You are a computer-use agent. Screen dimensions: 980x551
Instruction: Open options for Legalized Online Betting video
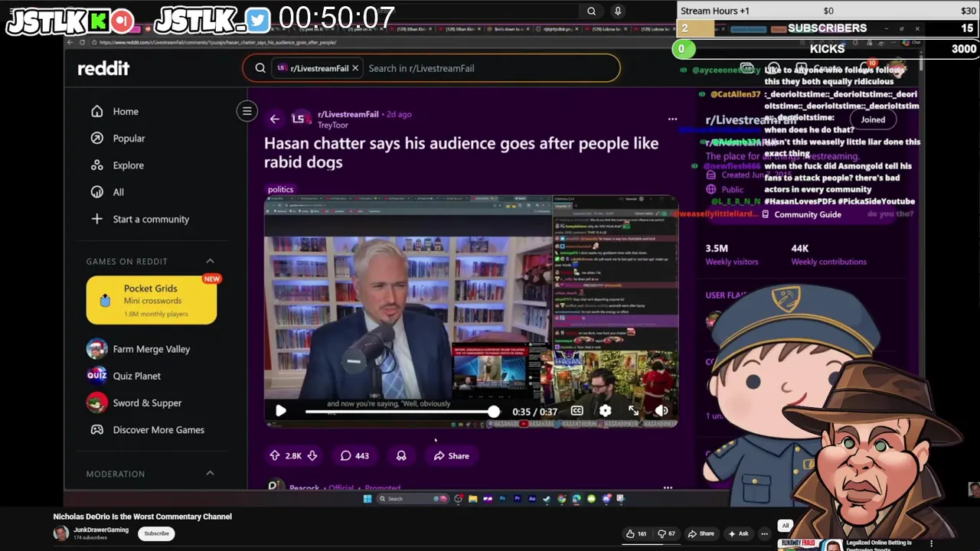pos(931,544)
